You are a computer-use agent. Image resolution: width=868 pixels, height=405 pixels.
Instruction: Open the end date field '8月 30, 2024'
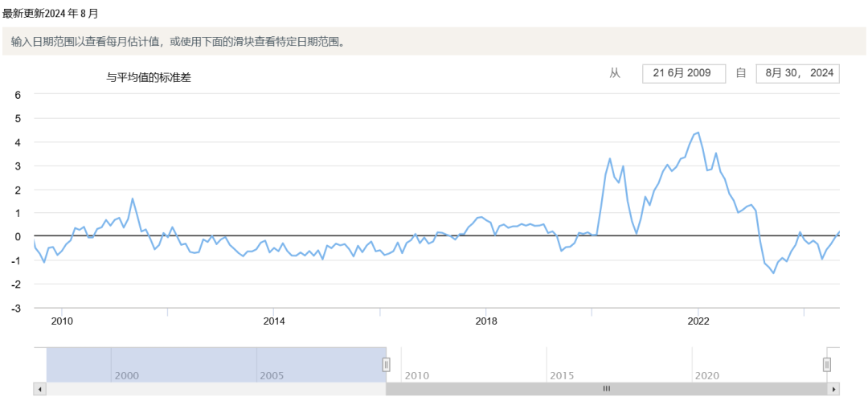click(x=797, y=73)
